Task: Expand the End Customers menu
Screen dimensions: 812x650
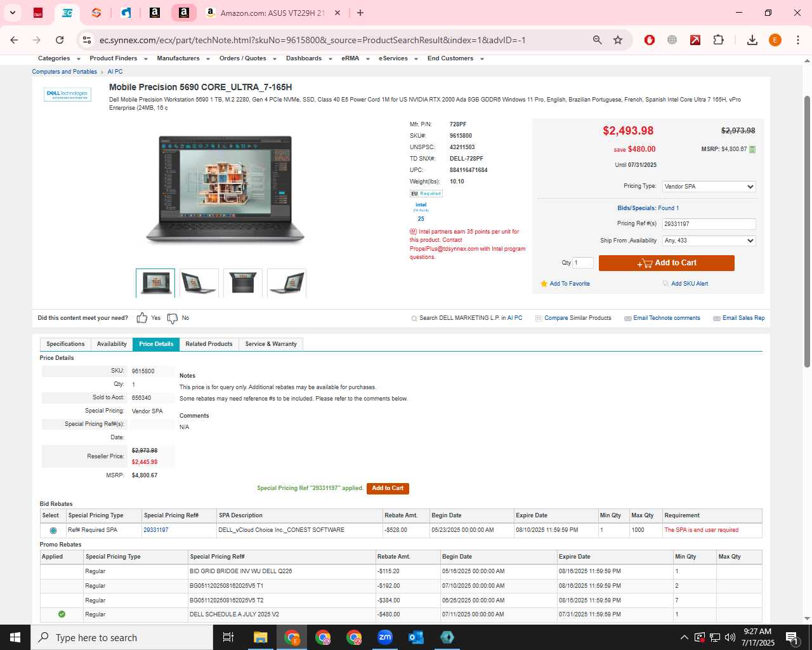Action: pyautogui.click(x=455, y=58)
